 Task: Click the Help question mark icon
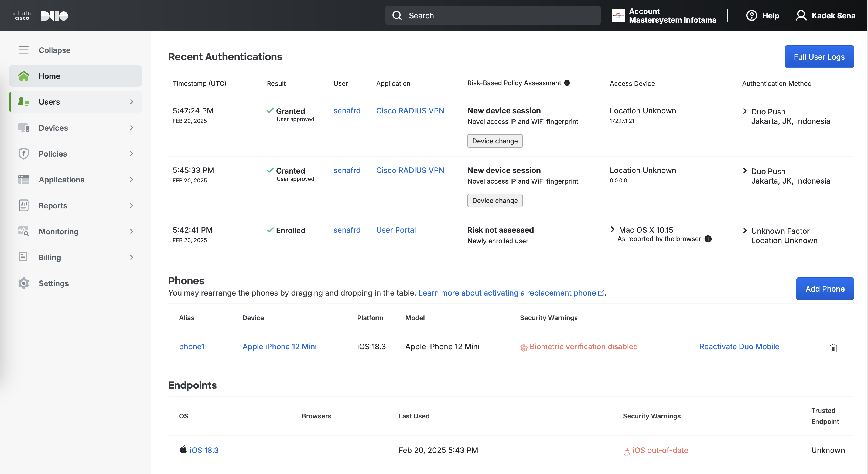(x=751, y=15)
